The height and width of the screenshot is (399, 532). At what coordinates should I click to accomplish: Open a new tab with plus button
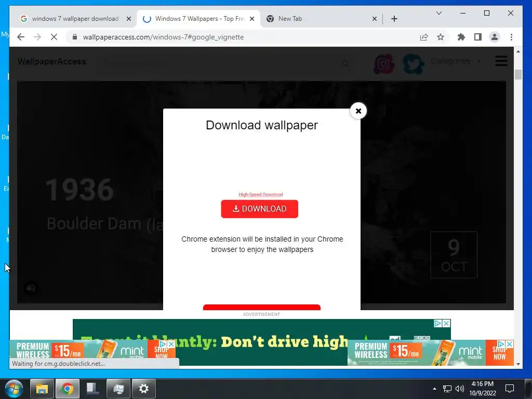coord(394,19)
